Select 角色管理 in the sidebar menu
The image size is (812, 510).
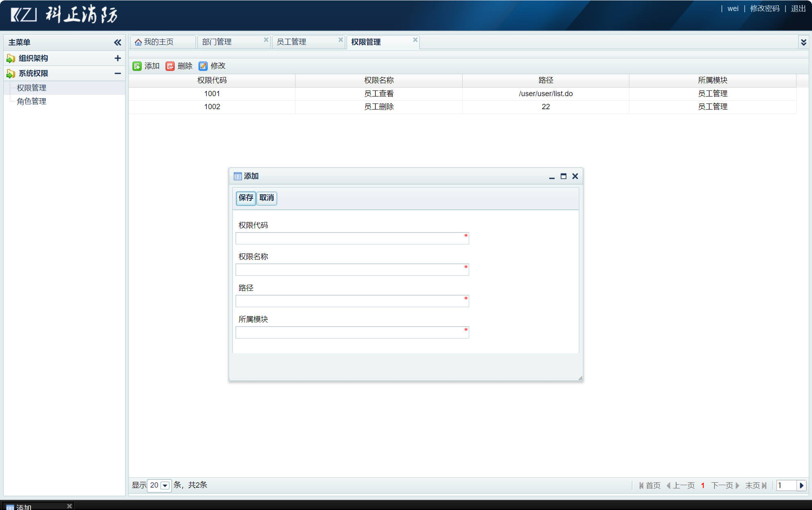coord(31,101)
